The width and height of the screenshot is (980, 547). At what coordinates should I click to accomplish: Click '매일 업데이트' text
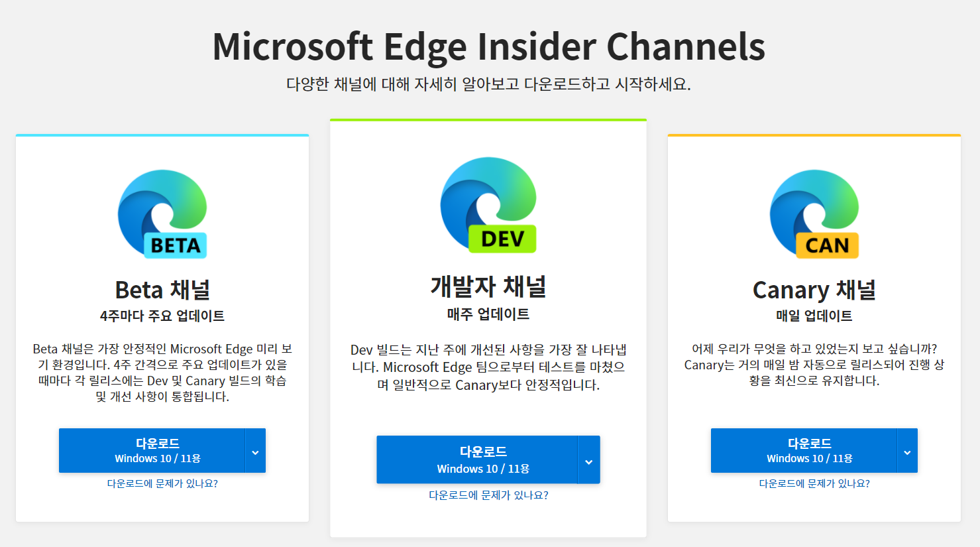[814, 316]
